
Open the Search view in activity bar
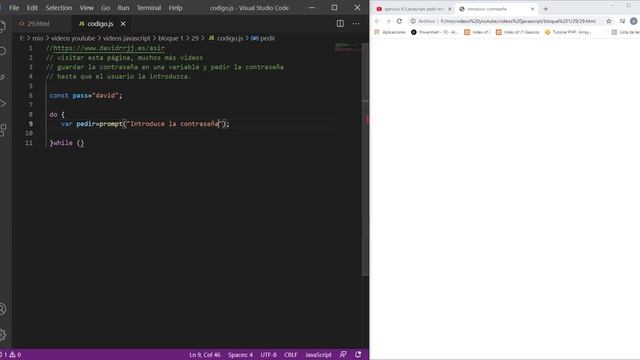[x=2, y=51]
